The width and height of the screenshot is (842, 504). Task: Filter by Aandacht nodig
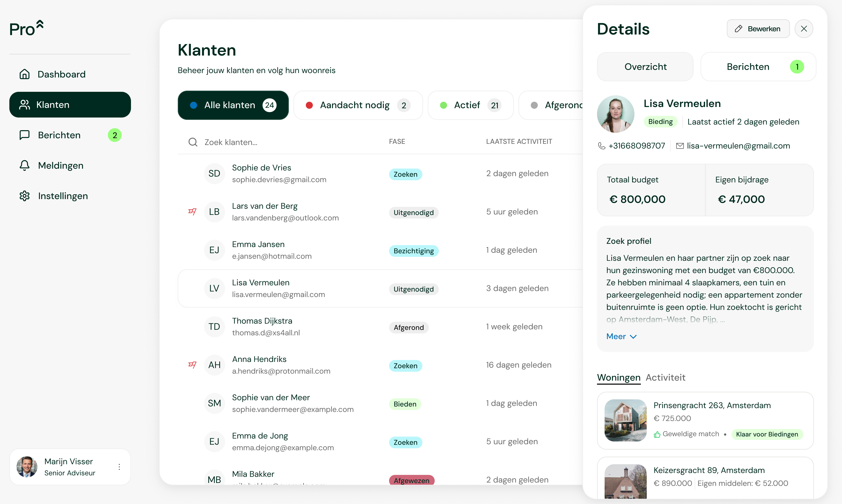[358, 105]
